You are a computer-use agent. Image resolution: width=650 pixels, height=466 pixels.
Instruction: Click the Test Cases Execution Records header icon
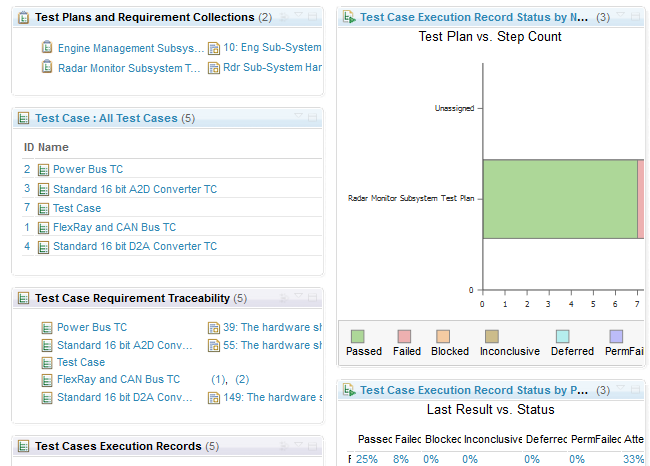[24, 446]
